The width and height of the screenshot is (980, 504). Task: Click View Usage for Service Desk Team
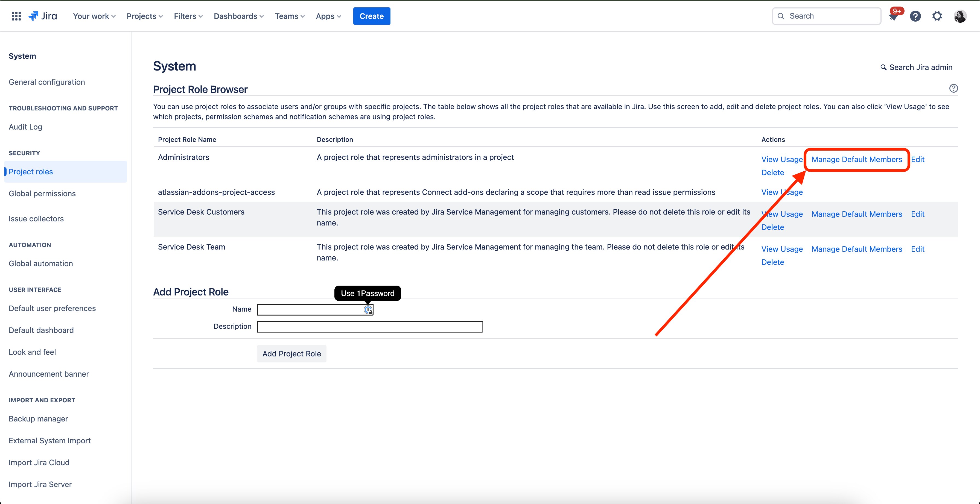782,249
